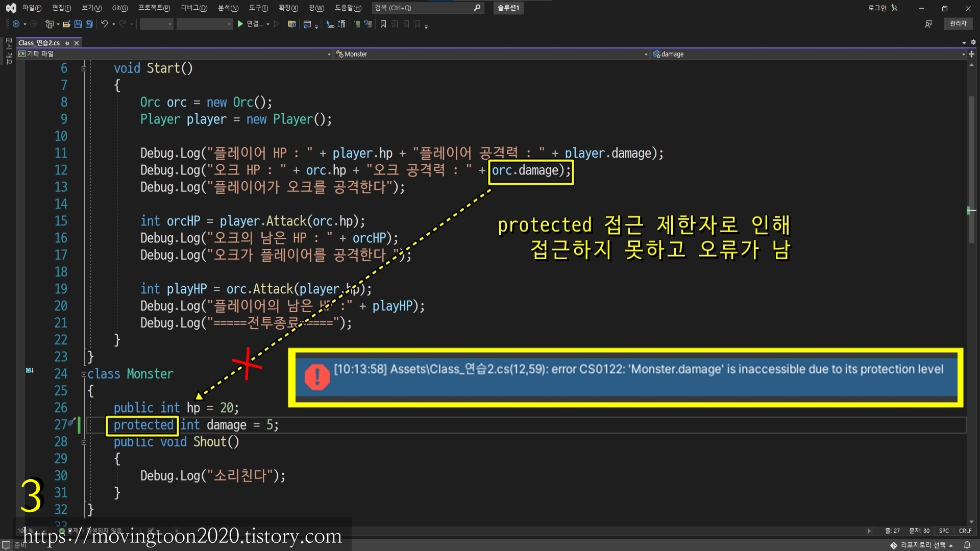Click the 로그인 sign-in link
The image size is (980, 551).
(x=877, y=8)
